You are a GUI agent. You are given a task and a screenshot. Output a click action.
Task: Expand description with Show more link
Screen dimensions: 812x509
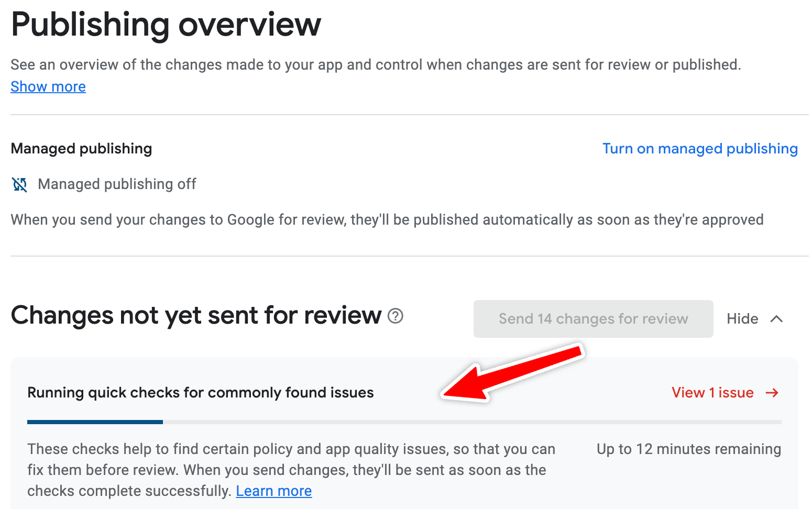[x=48, y=87]
